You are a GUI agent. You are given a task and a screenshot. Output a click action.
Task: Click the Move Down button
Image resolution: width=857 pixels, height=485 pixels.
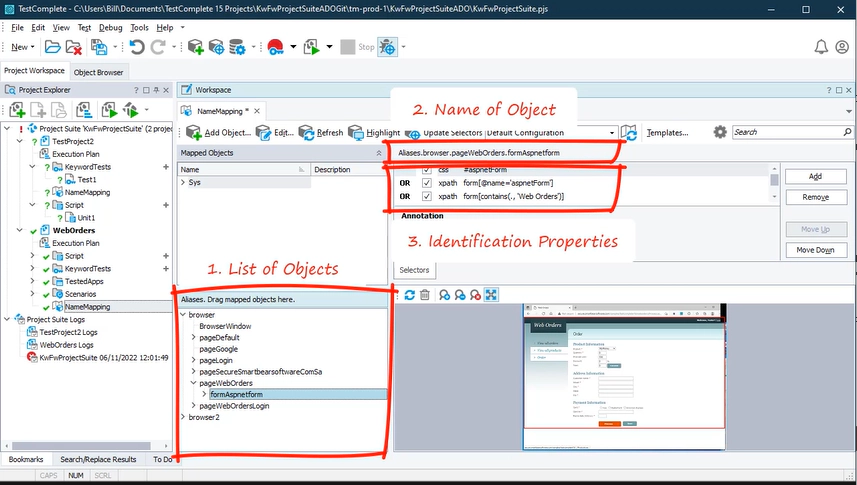(815, 250)
